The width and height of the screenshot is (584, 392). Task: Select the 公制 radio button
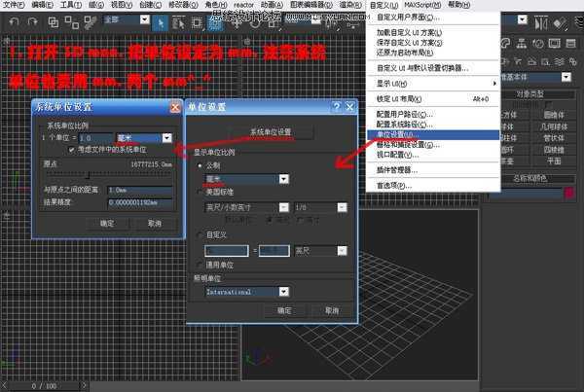tap(201, 165)
